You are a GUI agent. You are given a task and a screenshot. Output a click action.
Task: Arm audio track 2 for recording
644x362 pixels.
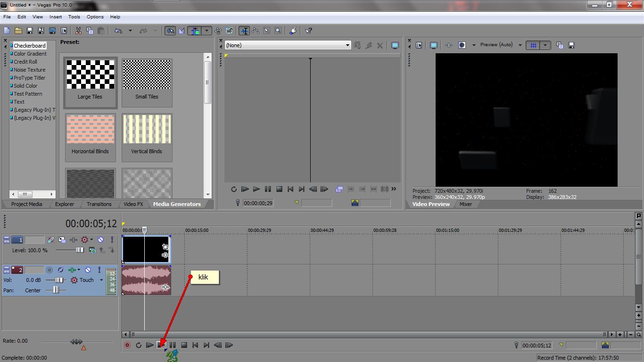coord(50,270)
